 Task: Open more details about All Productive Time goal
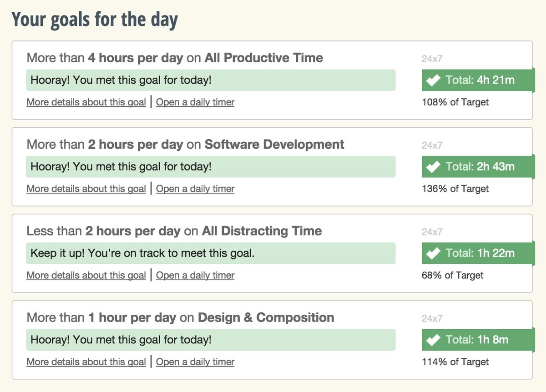pos(86,102)
